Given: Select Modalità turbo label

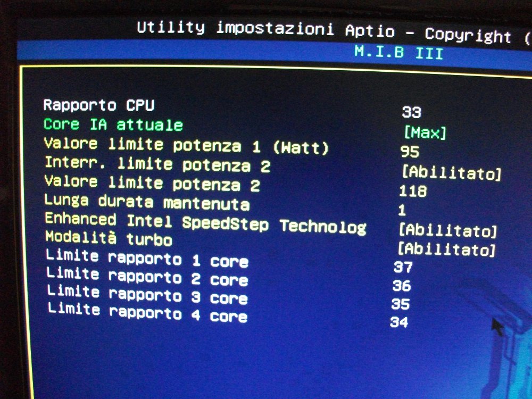Looking at the screenshot, I should click(x=109, y=238).
